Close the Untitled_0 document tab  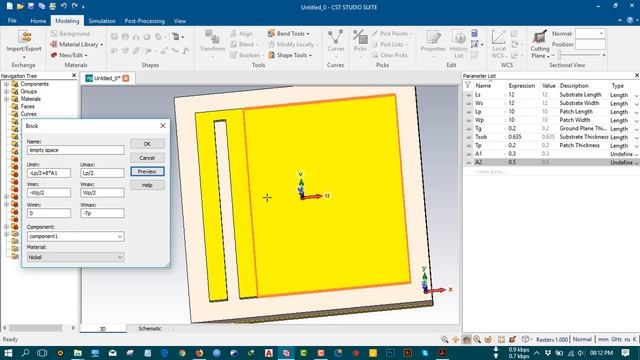(x=126, y=78)
